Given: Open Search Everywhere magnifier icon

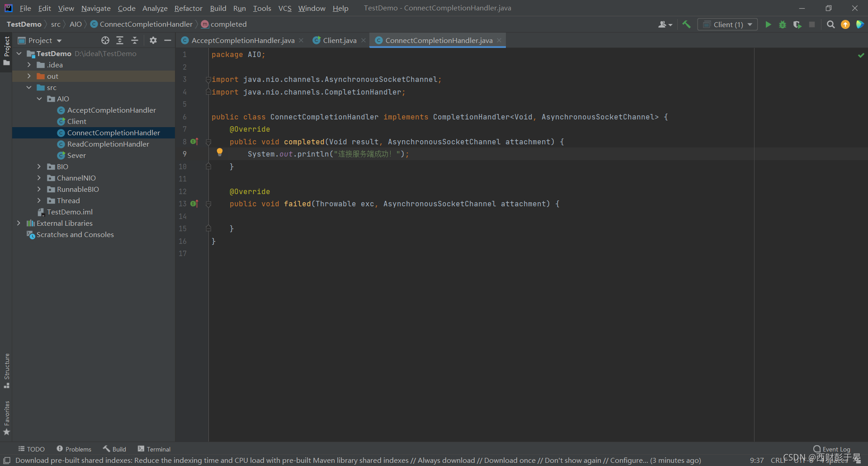Looking at the screenshot, I should click(x=830, y=24).
